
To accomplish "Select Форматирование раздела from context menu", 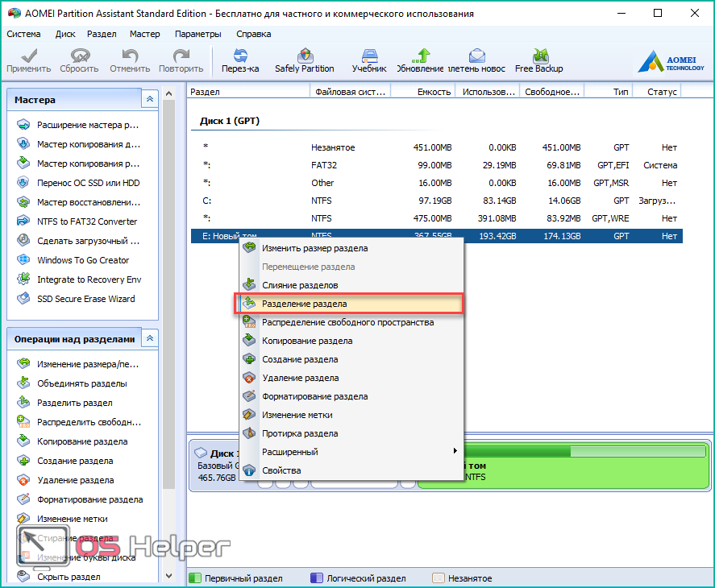I will point(314,396).
